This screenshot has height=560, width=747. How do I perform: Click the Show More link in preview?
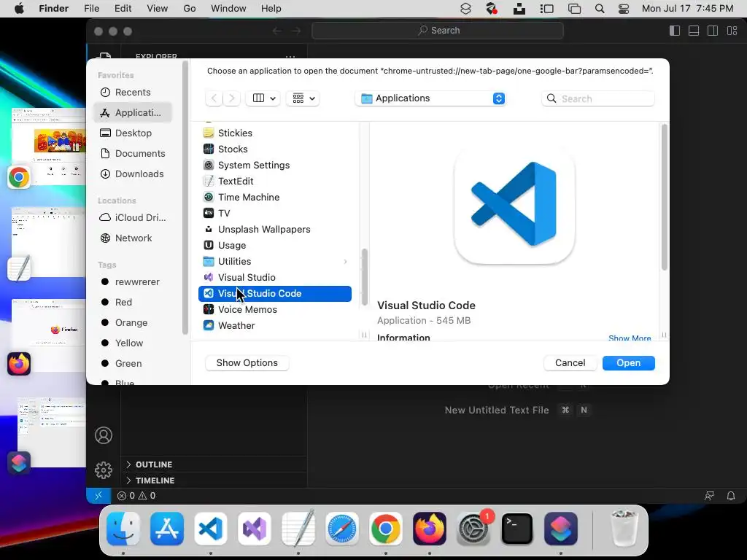click(630, 338)
